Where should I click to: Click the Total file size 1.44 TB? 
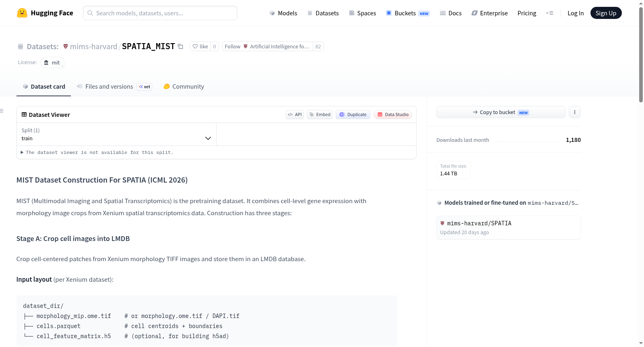click(x=453, y=170)
